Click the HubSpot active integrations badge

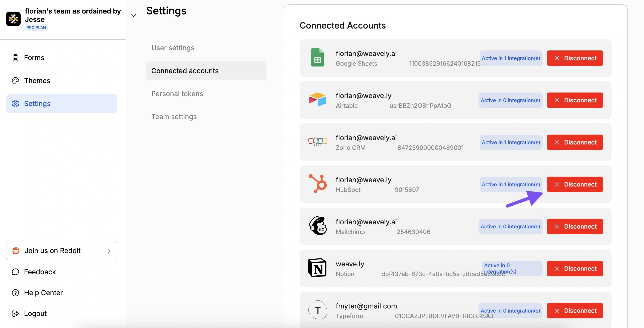pyautogui.click(x=511, y=184)
